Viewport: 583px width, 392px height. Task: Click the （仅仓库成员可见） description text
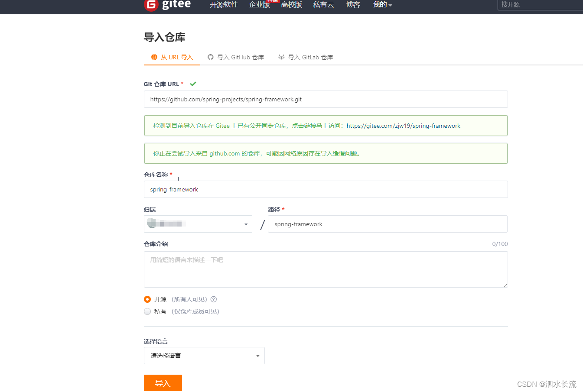195,311
